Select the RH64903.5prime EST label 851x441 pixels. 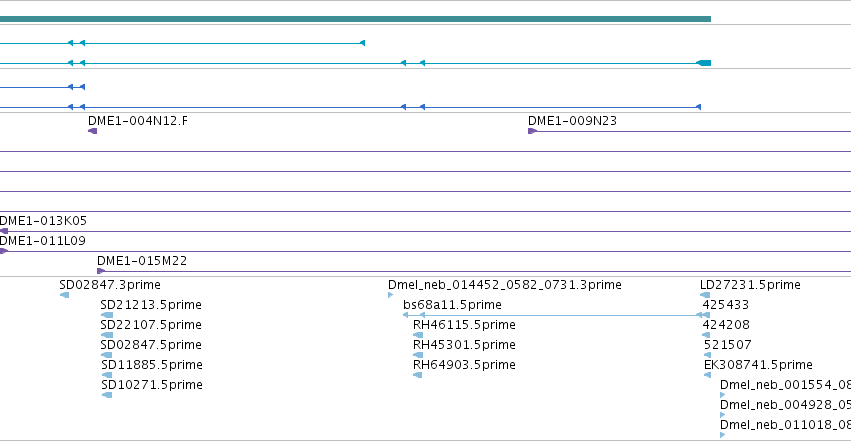pos(465,365)
